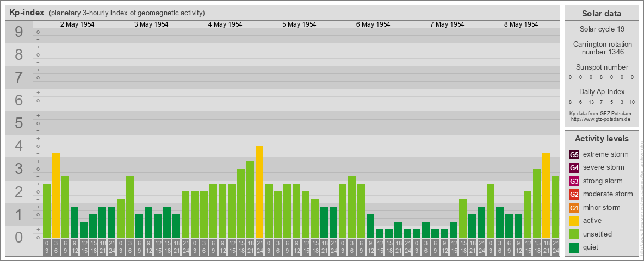This screenshot has width=644, height=261.
Task: Select the 5 May 1954 date header
Action: [x=299, y=24]
